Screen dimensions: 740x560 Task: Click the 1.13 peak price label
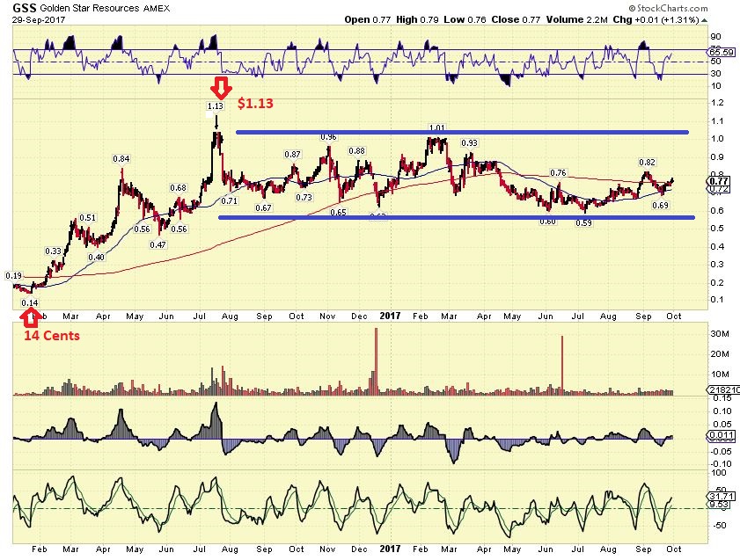click(216, 106)
